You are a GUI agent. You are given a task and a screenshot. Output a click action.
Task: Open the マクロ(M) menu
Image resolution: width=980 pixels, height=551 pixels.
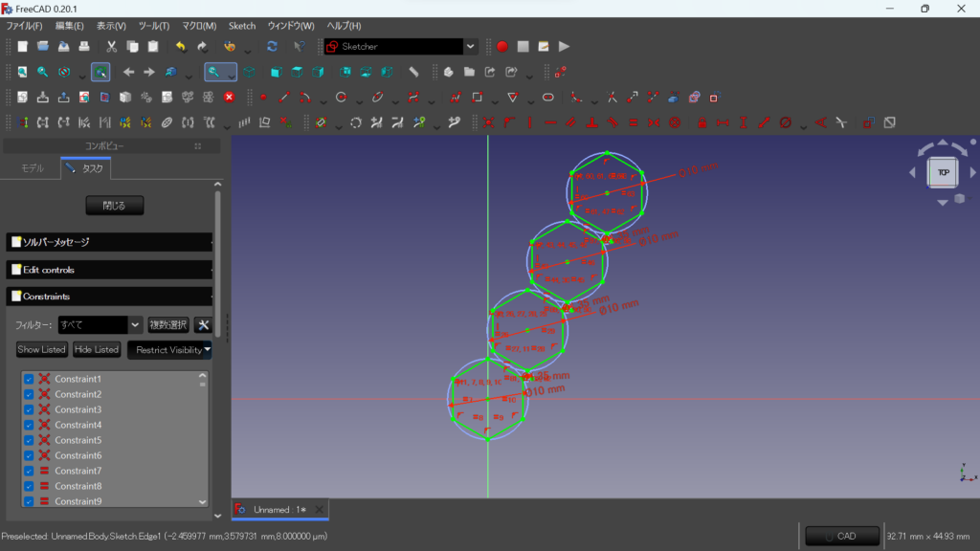point(199,26)
